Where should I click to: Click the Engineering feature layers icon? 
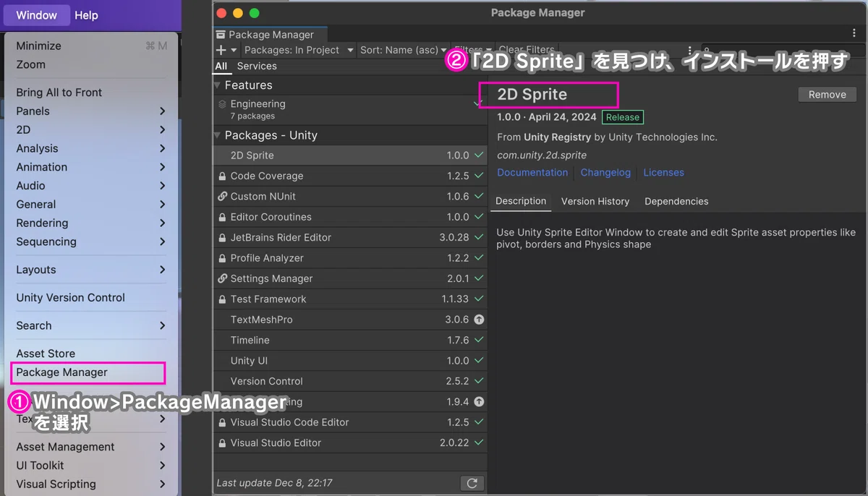(x=222, y=104)
